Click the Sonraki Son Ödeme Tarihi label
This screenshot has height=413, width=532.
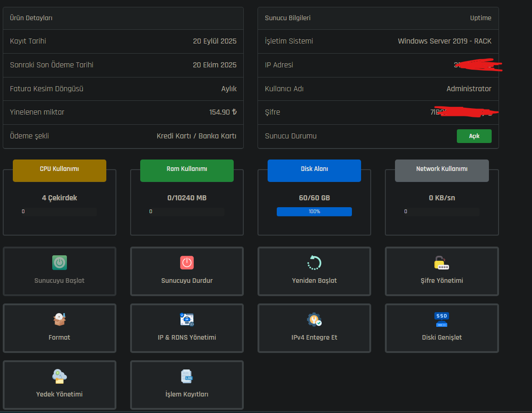tap(52, 65)
